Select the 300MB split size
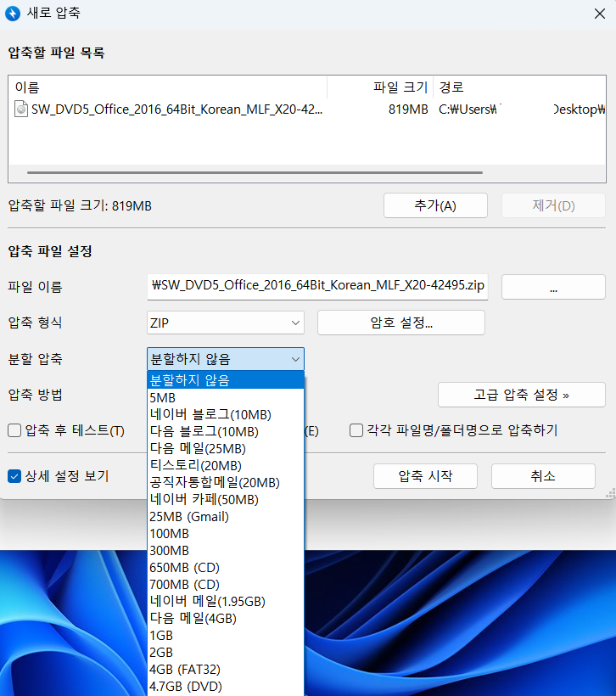 (226, 550)
